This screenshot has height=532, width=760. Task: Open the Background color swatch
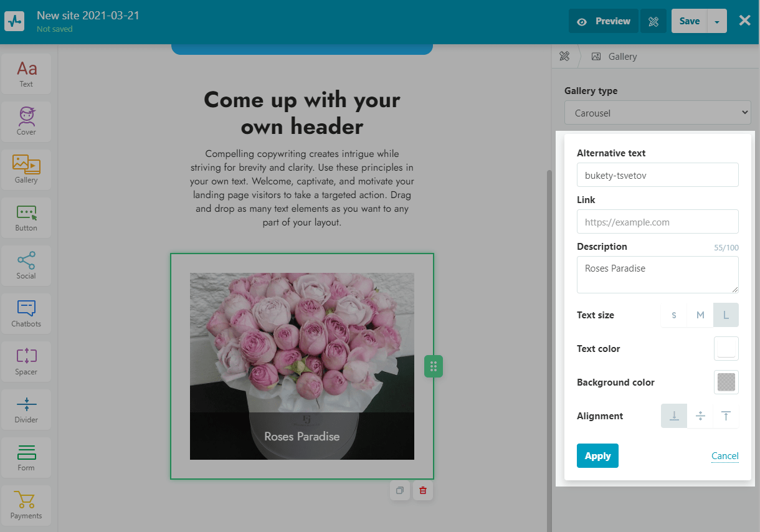(726, 382)
